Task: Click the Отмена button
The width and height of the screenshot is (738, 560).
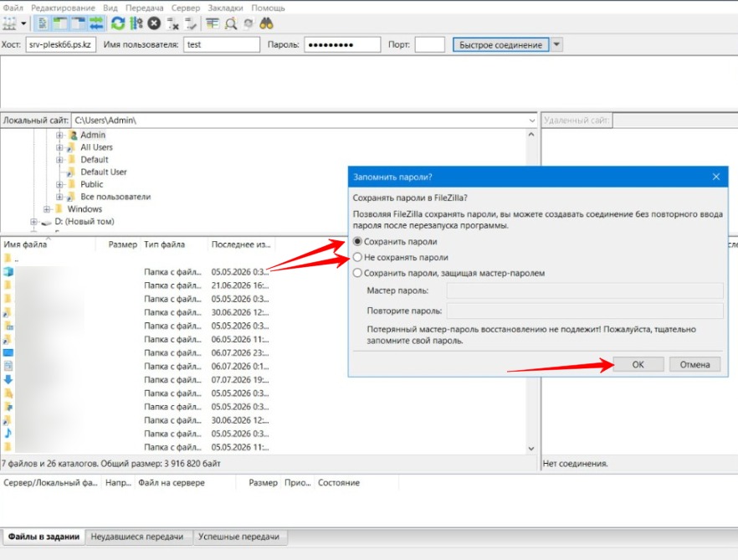Action: [x=694, y=364]
